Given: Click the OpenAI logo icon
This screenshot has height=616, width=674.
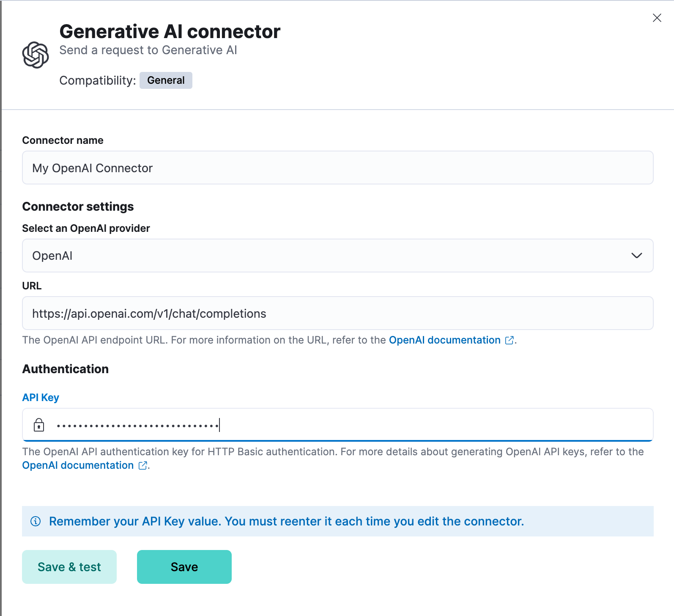Looking at the screenshot, I should (x=36, y=53).
